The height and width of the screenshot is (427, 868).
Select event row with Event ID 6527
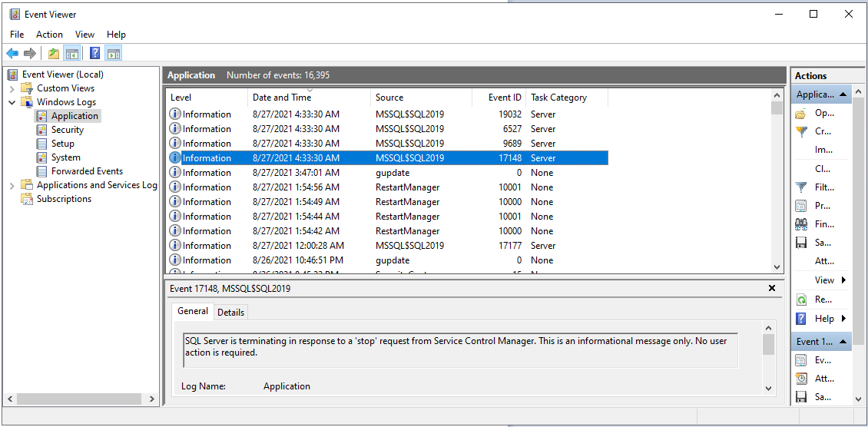387,129
